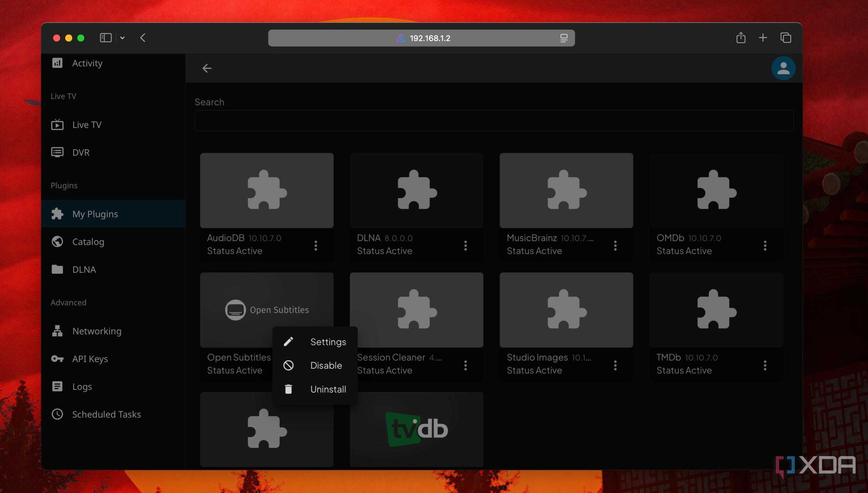The image size is (868, 493).
Task: Click the reader icon in address bar
Action: point(564,38)
